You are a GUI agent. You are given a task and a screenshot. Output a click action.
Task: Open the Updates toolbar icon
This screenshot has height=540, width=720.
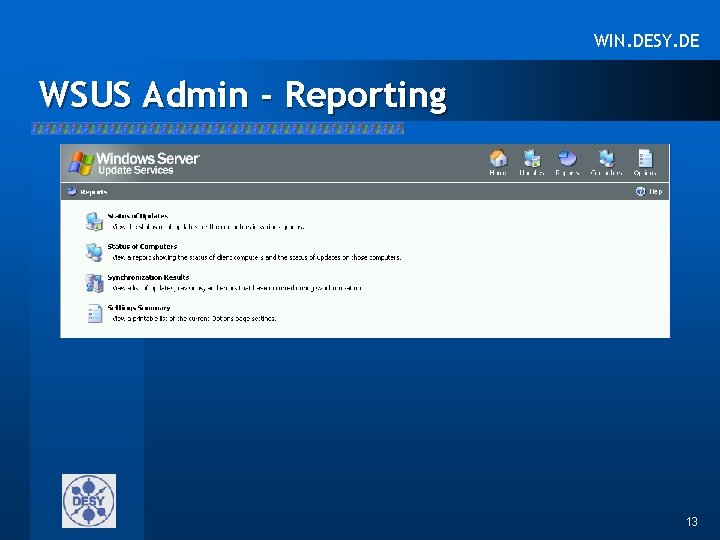click(x=532, y=159)
